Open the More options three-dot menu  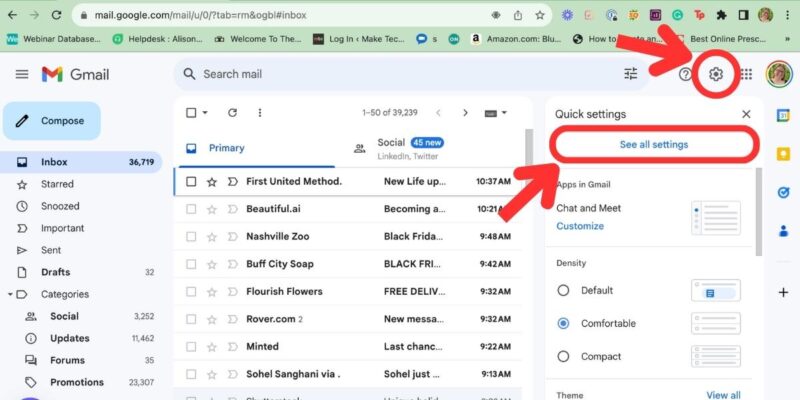click(x=260, y=113)
